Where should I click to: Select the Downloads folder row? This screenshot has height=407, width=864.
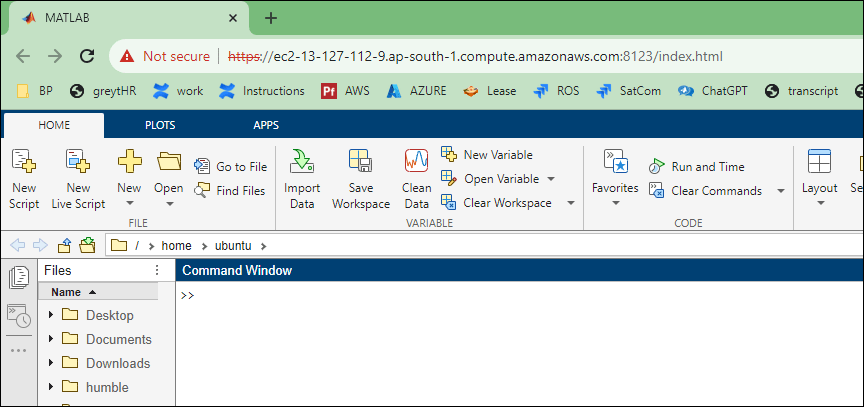[106, 363]
